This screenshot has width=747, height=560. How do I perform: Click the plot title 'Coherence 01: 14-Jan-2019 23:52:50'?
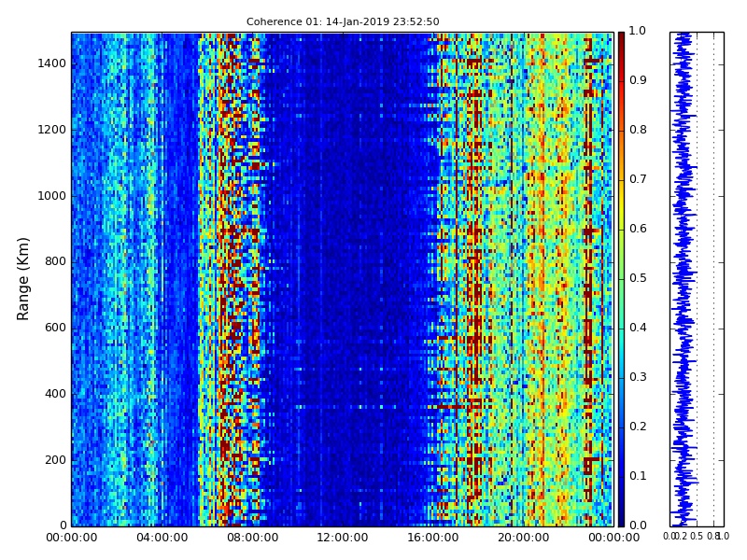(x=343, y=21)
